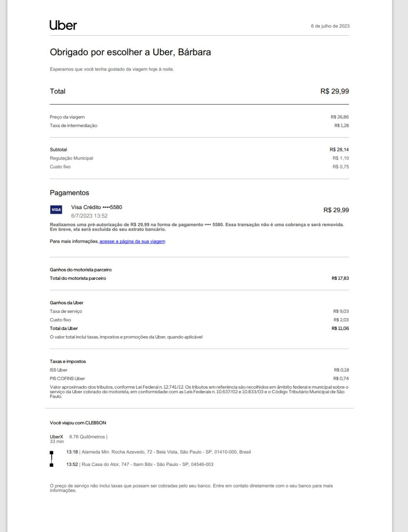The width and height of the screenshot is (408, 532).
Task: Click payment timestamp 6/7/2023 13:52
Action: [x=89, y=216]
